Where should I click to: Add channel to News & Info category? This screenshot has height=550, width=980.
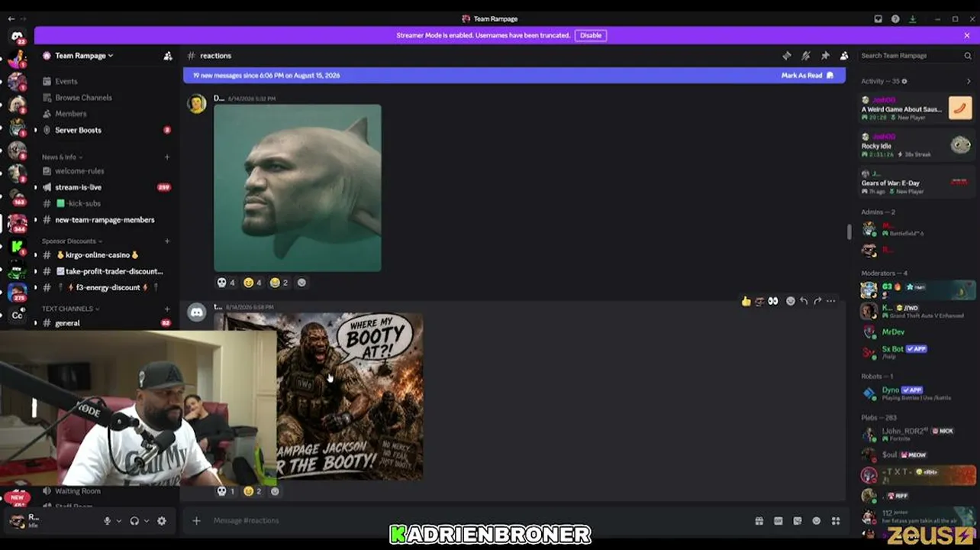coord(167,157)
